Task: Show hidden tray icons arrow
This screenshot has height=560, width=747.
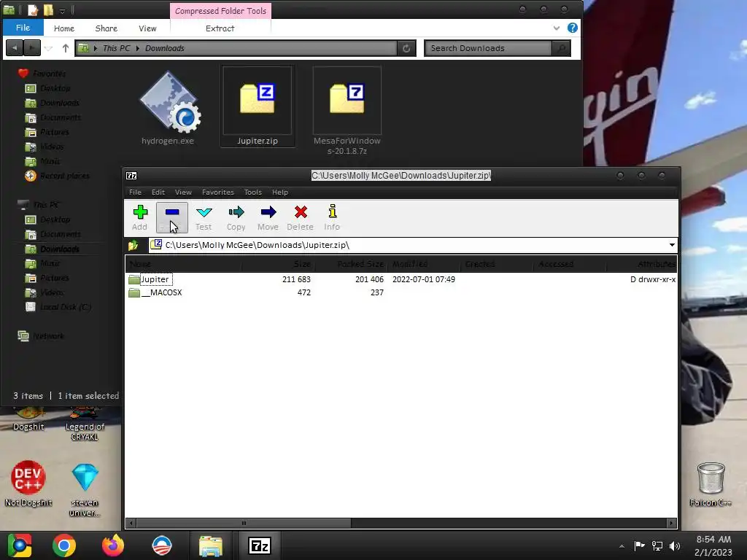Action: pyautogui.click(x=622, y=546)
